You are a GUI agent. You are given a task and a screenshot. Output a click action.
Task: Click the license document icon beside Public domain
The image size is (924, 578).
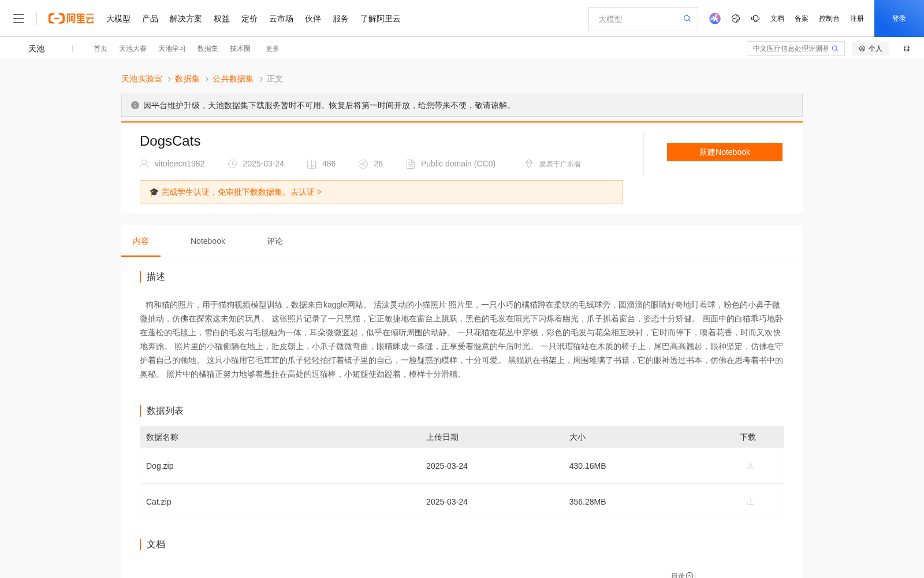(x=411, y=164)
